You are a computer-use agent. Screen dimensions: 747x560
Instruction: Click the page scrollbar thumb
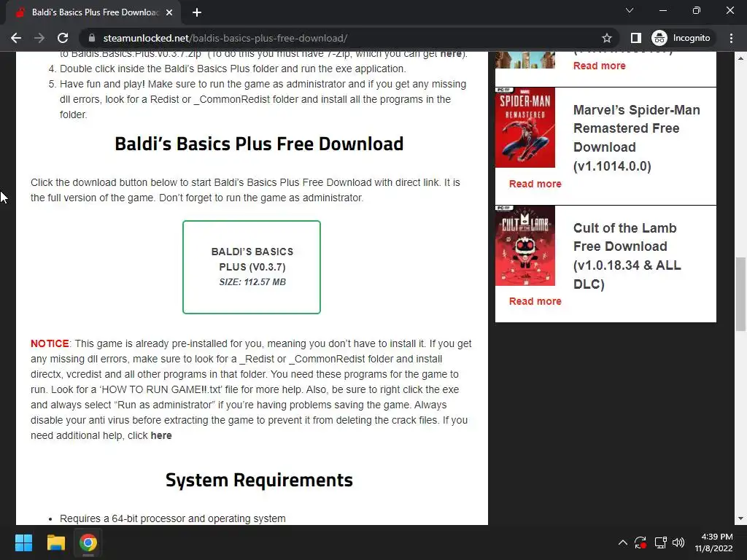[x=740, y=294]
